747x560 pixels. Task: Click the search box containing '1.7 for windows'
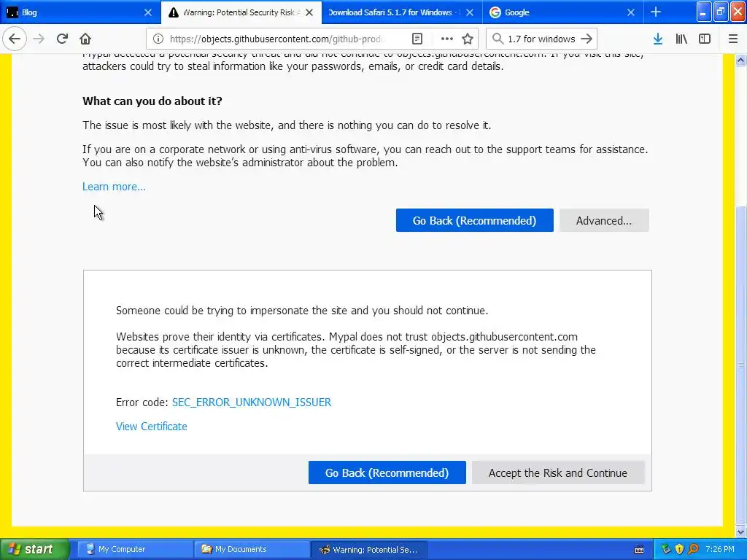point(542,39)
